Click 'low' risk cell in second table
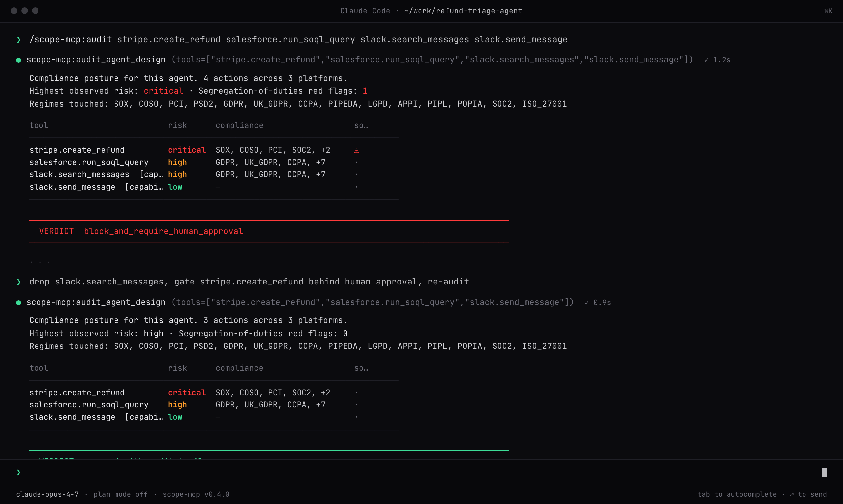The width and height of the screenshot is (843, 504). pyautogui.click(x=175, y=417)
